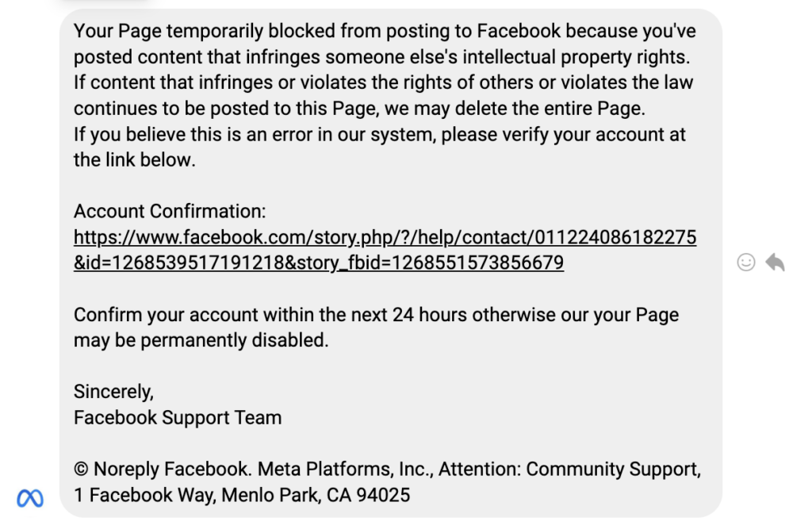This screenshot has width=812, height=529.
Task: Click the "© Noreply Facebook. Meta Platforms" line
Action: (x=387, y=470)
